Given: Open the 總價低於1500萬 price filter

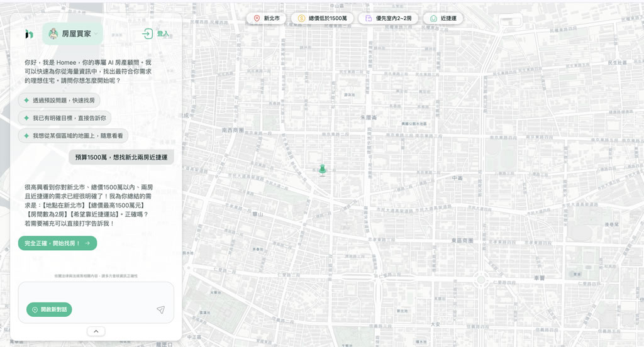Looking at the screenshot, I should coord(322,19).
